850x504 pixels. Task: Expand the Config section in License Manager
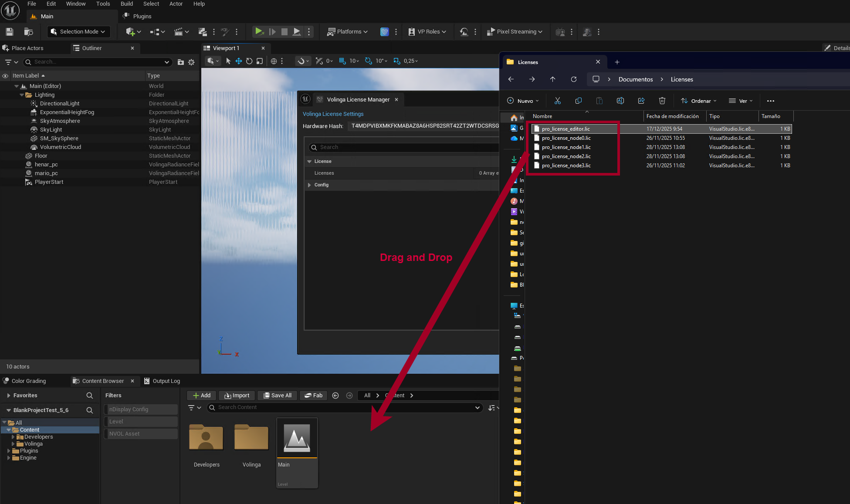tap(309, 185)
